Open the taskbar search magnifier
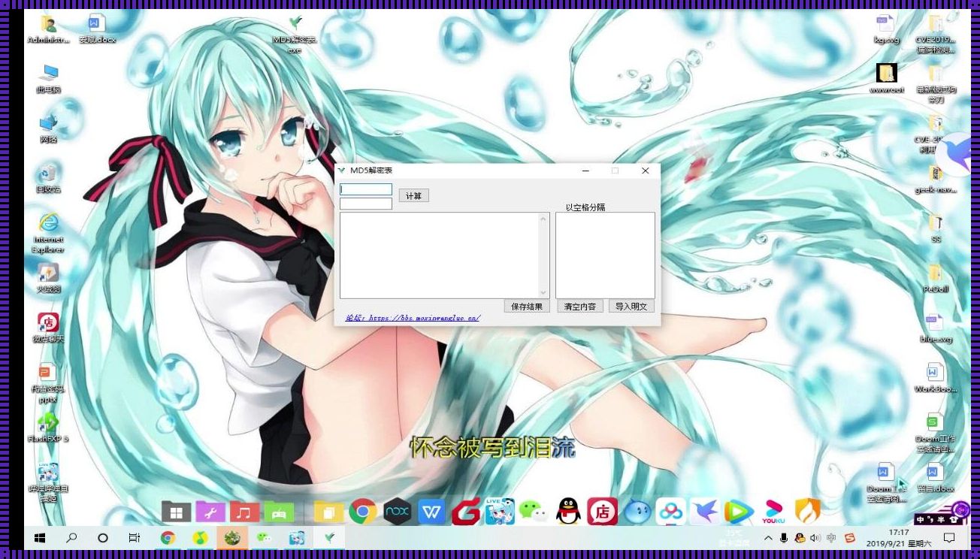This screenshot has height=559, width=980. tap(71, 538)
